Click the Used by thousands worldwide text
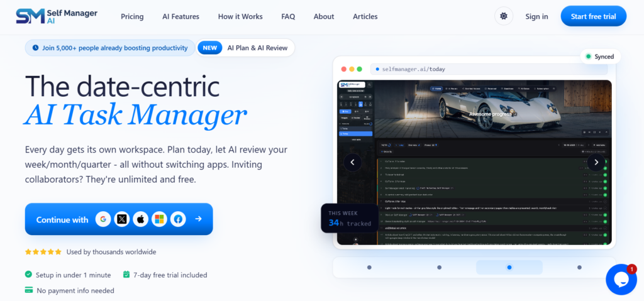644x301 pixels. pyautogui.click(x=111, y=252)
